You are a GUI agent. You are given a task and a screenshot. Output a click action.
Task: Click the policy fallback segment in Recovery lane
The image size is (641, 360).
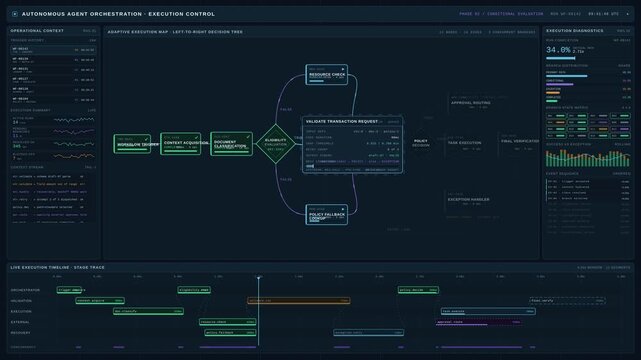tap(230, 333)
